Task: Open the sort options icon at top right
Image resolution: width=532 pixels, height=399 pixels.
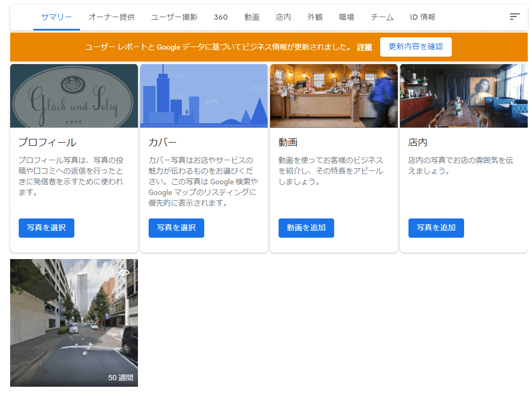Action: point(514,17)
